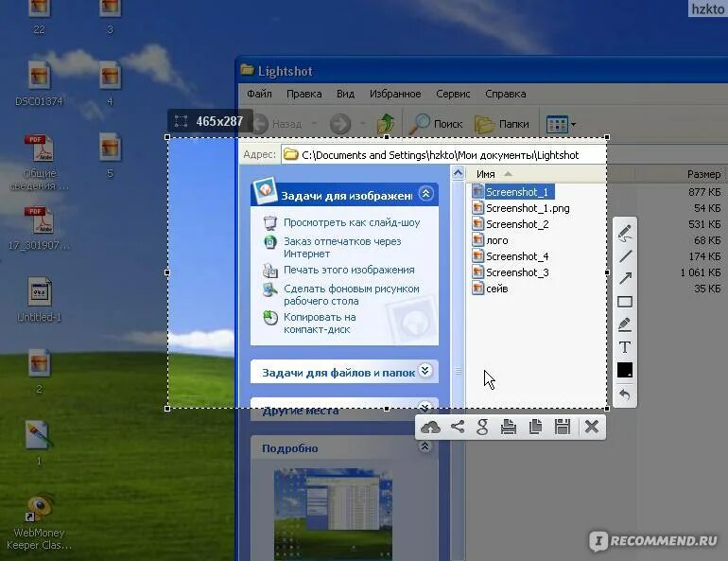Viewport: 728px width, 561px height.
Task: Select the 17_301907 PDF desktop icon
Action: click(x=39, y=228)
